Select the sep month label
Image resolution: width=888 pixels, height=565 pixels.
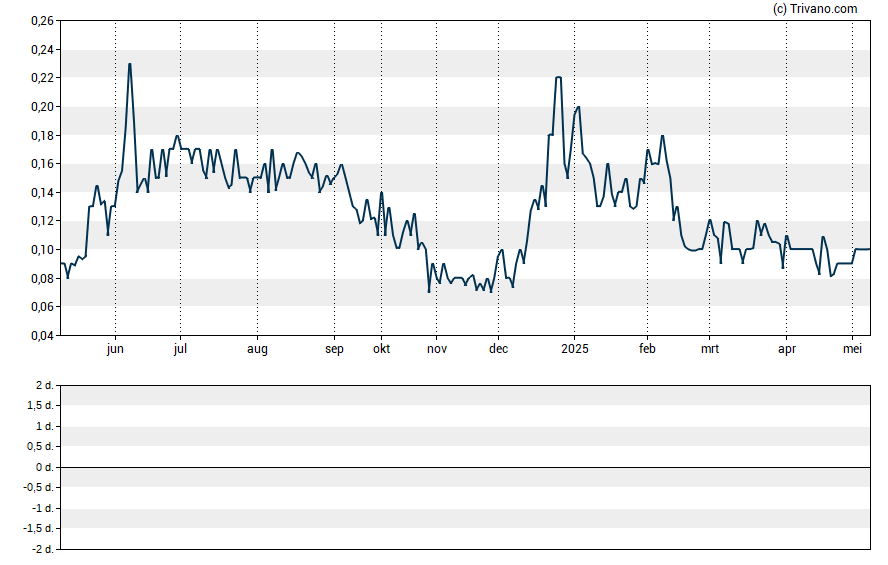tap(334, 349)
